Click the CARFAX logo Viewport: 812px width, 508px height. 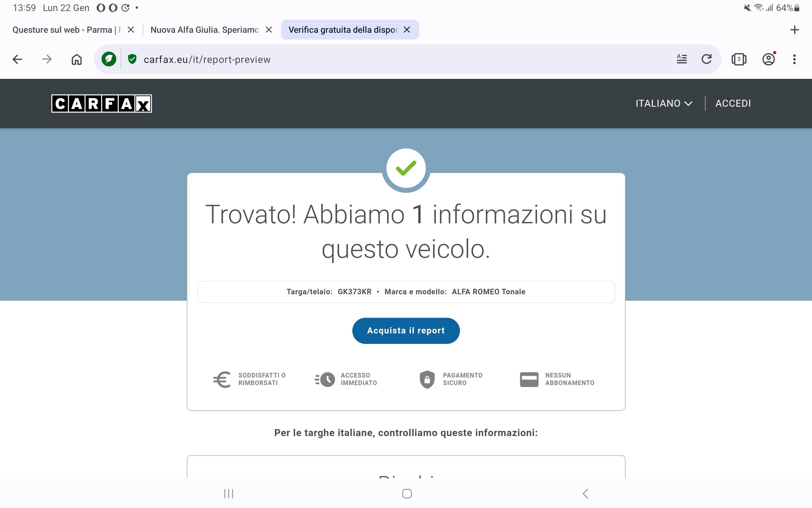pyautogui.click(x=101, y=104)
